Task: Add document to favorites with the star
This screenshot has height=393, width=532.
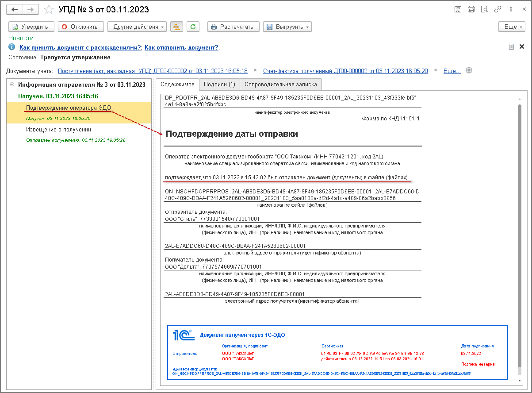Action: pyautogui.click(x=50, y=9)
